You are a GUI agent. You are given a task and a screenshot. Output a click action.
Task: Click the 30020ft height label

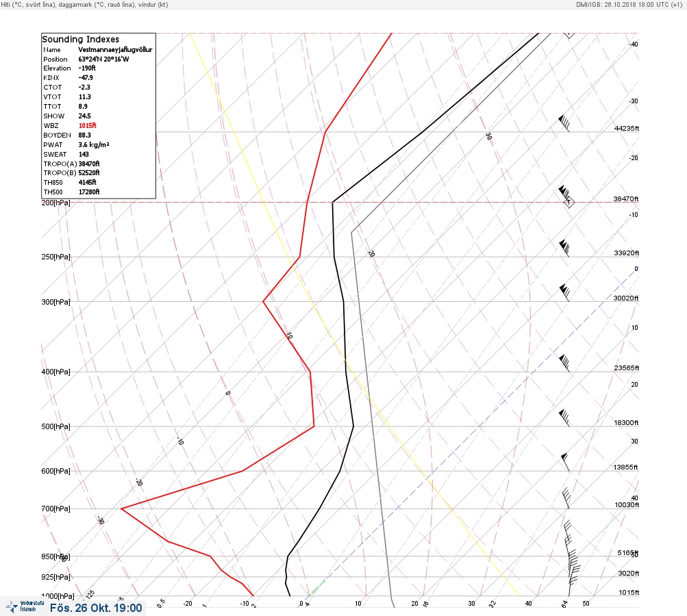click(x=626, y=298)
